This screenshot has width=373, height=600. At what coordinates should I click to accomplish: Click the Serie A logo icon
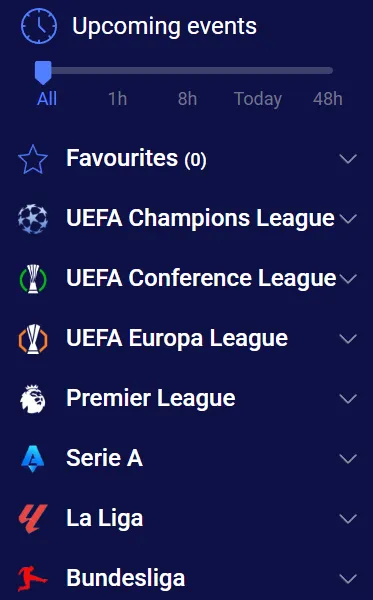point(33,458)
